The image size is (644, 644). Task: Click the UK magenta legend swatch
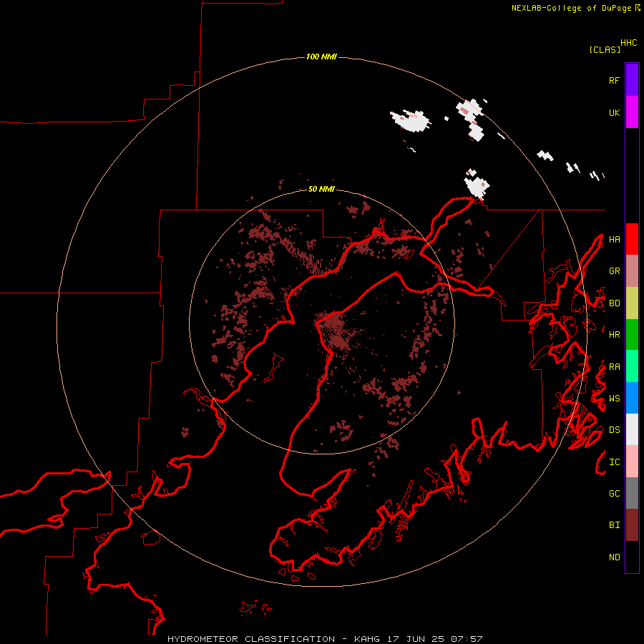click(632, 112)
